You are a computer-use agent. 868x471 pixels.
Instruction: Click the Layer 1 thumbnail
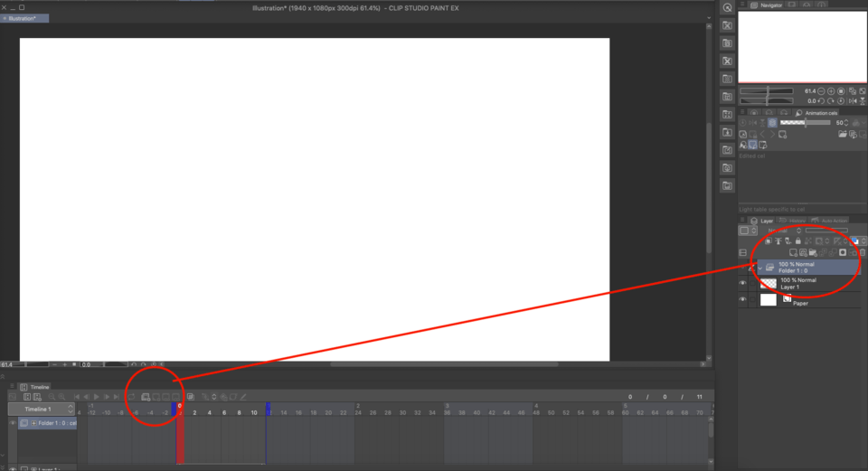click(769, 283)
